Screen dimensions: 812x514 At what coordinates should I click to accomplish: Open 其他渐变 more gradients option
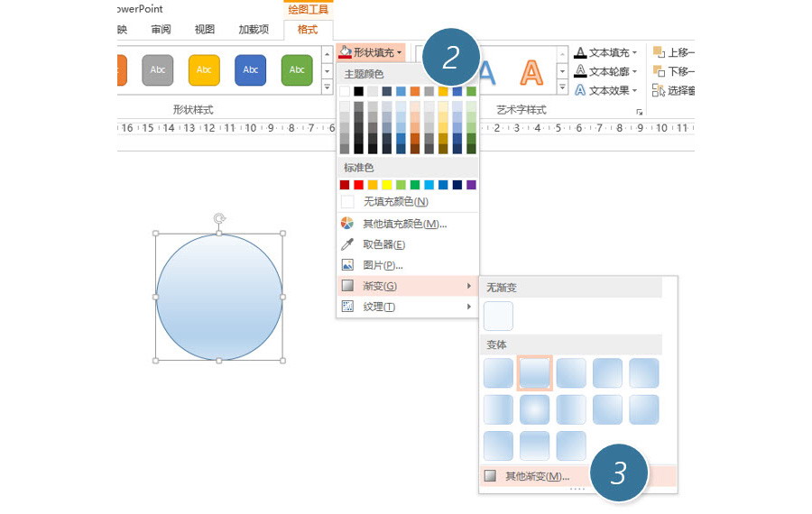click(536, 476)
